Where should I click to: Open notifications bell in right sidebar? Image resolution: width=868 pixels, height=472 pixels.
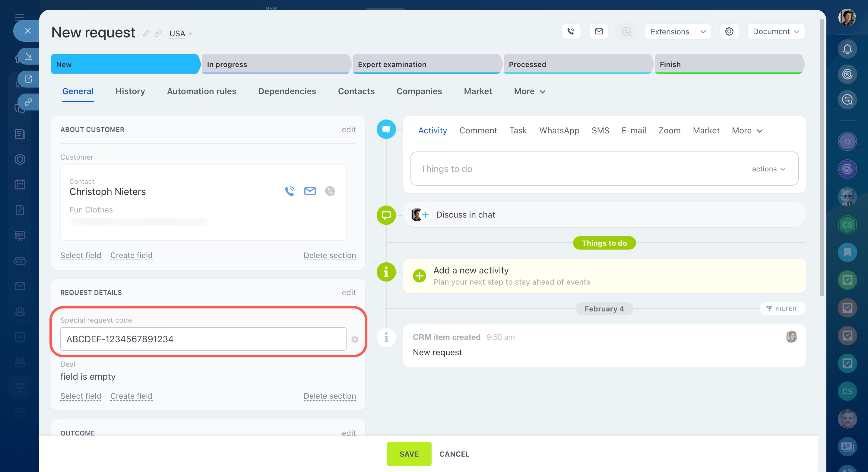pos(847,49)
